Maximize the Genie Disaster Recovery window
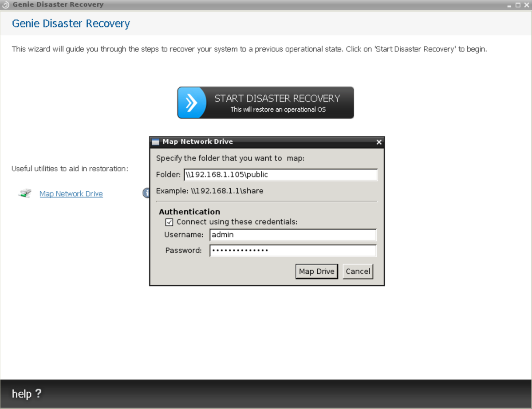The width and height of the screenshot is (532, 409). point(518,5)
